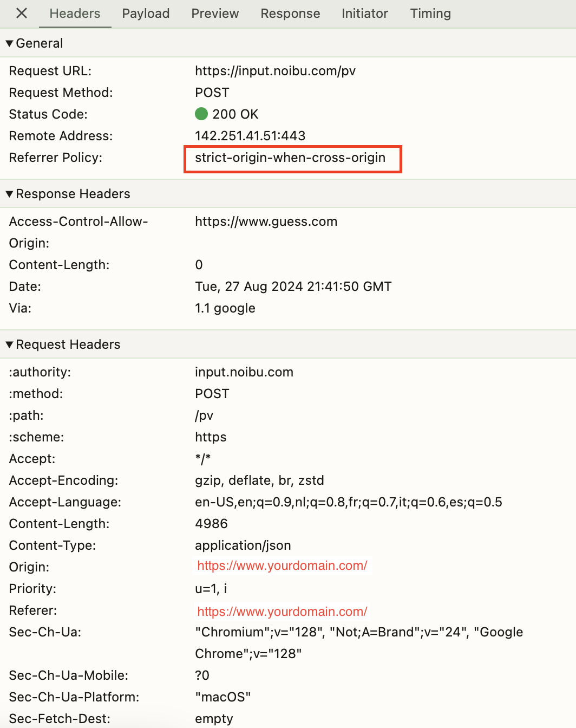
Task: Open the Preview tab
Action: pos(215,14)
